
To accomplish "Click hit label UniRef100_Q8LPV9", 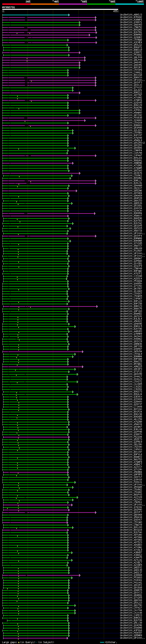I will (x=131, y=58).
